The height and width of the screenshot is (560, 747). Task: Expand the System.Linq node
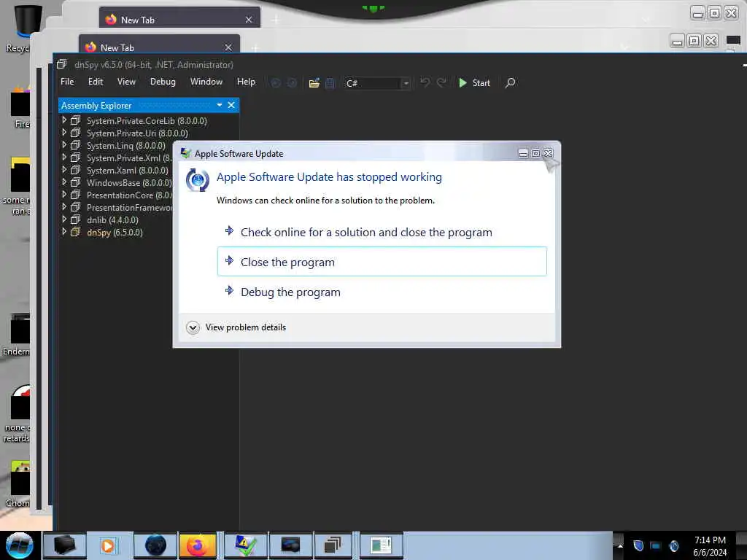coord(64,145)
